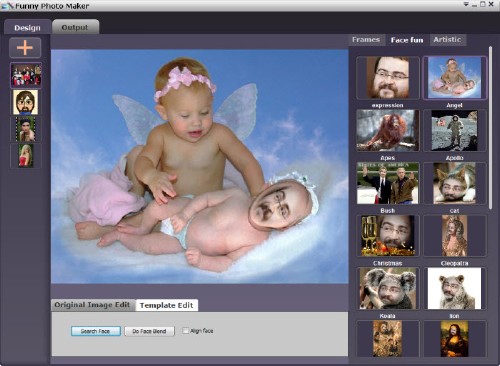Switch to the Output tab

pos(75,27)
